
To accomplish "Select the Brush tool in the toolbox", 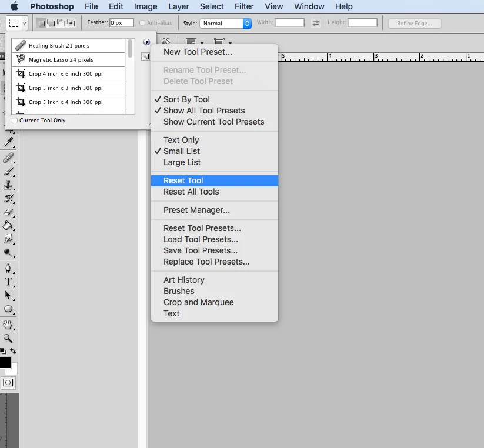I will point(8,171).
